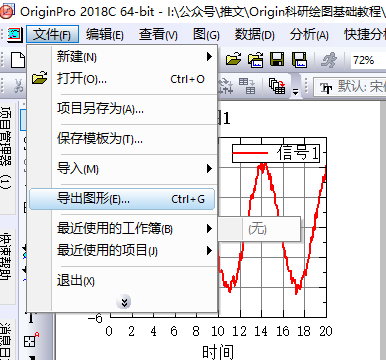Click the 时间 x-axis title

(x=218, y=352)
